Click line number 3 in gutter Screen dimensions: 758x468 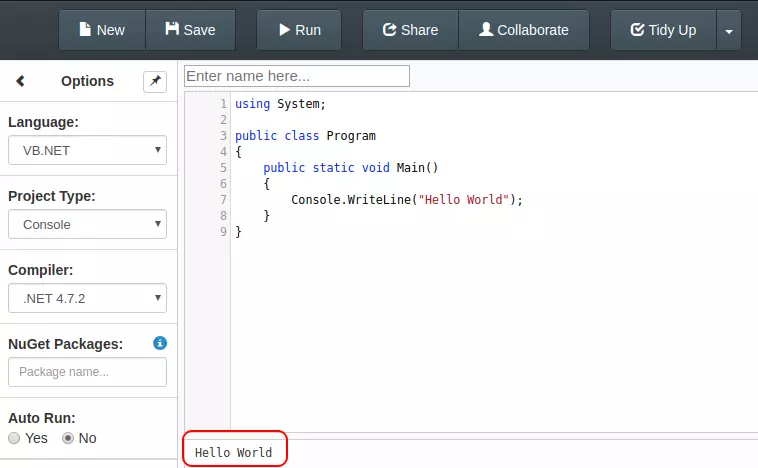coord(223,135)
